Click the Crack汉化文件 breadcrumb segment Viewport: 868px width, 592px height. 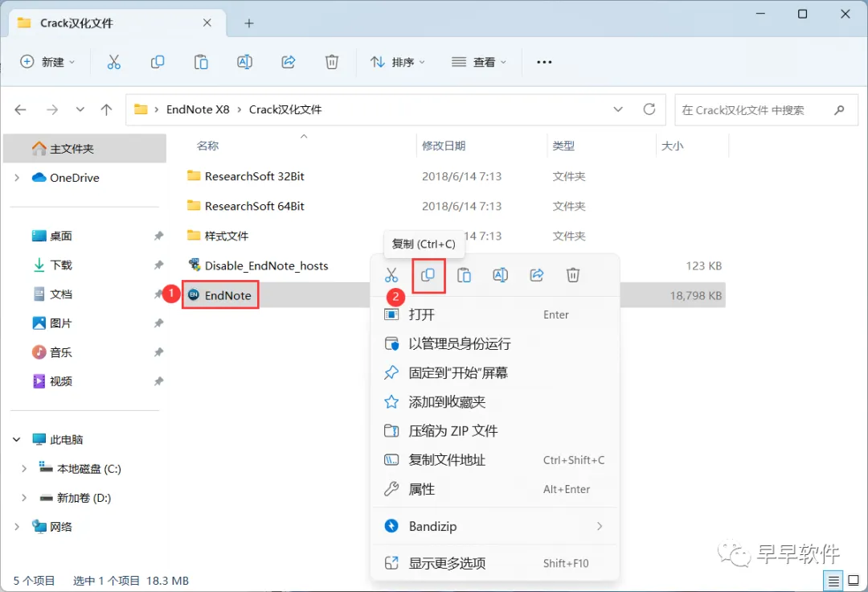click(x=285, y=109)
